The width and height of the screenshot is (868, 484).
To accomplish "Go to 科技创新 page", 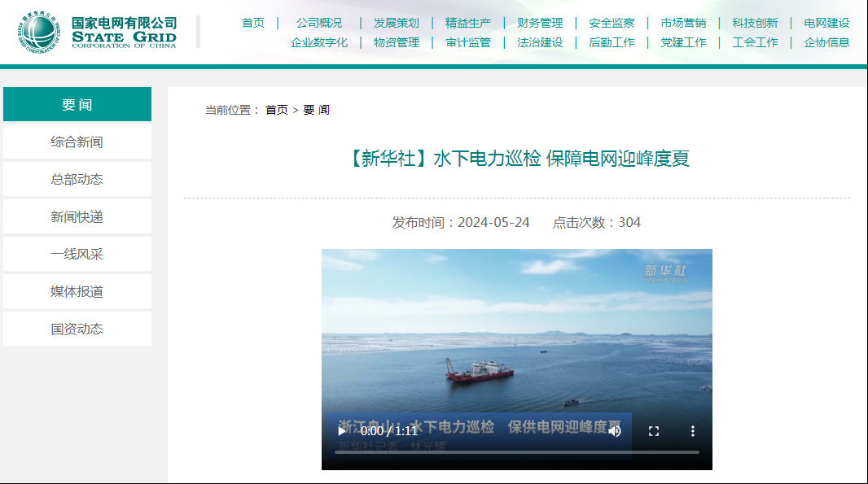I will (x=755, y=24).
